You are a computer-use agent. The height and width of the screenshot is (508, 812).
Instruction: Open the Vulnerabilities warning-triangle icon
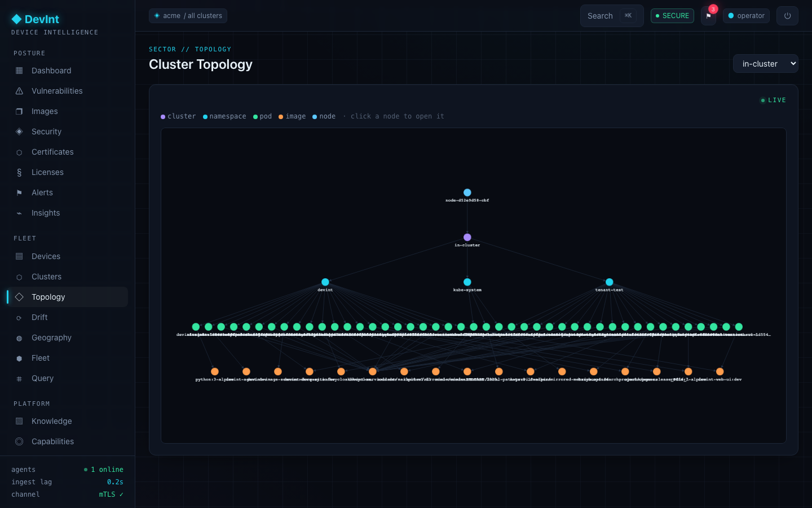[19, 91]
